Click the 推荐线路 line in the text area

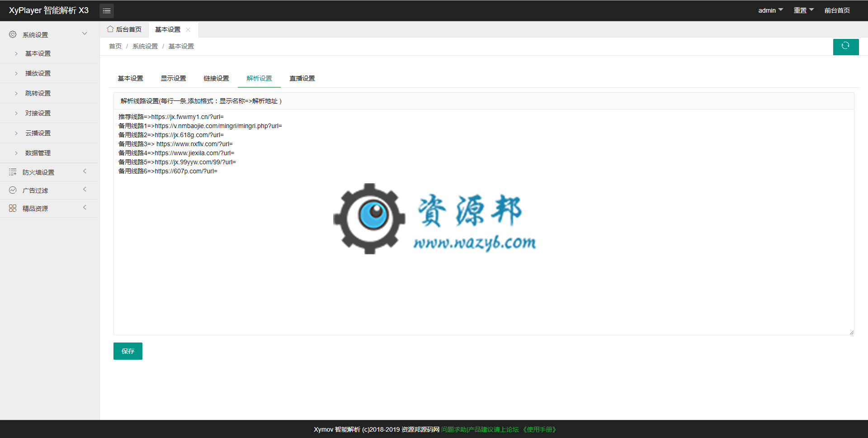[171, 117]
